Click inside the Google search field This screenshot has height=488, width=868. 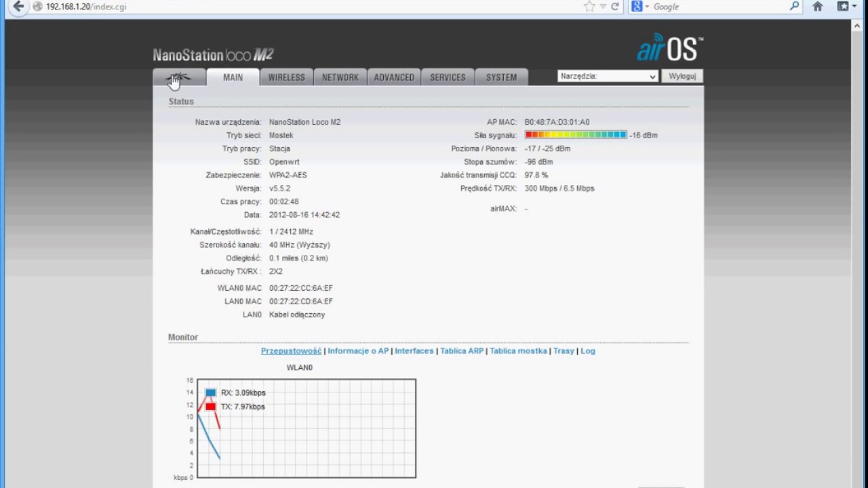click(x=719, y=7)
